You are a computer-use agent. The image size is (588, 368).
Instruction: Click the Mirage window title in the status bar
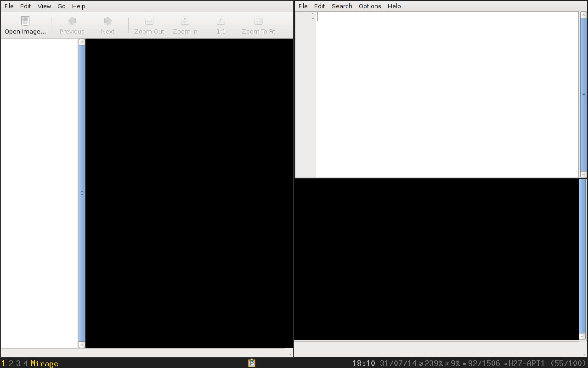(x=45, y=363)
